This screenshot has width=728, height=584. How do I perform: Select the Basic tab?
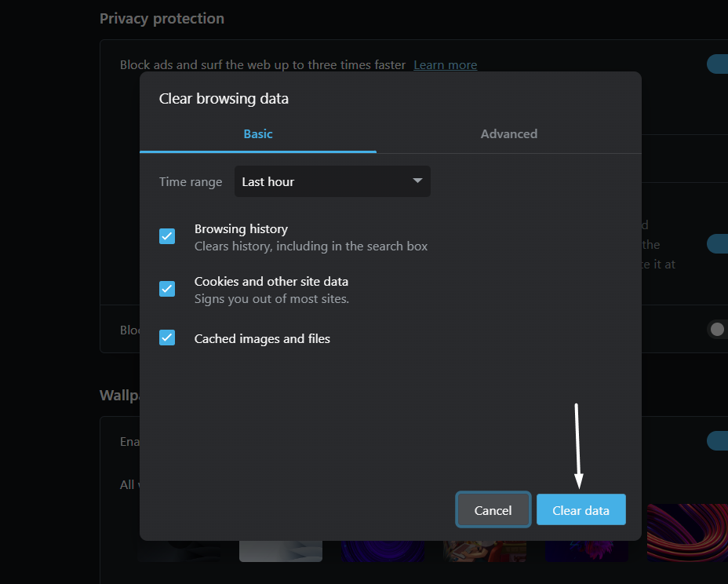pyautogui.click(x=258, y=134)
